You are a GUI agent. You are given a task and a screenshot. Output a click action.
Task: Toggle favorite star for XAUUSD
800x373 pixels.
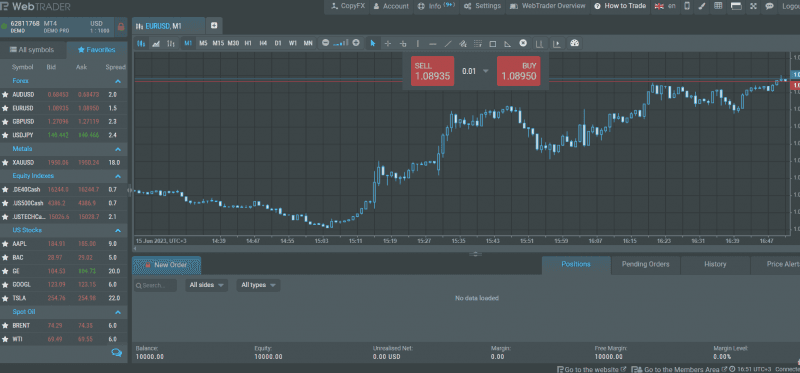point(5,162)
